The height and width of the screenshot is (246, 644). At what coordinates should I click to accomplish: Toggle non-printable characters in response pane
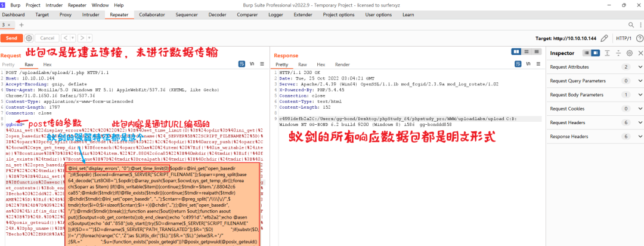tap(527, 64)
